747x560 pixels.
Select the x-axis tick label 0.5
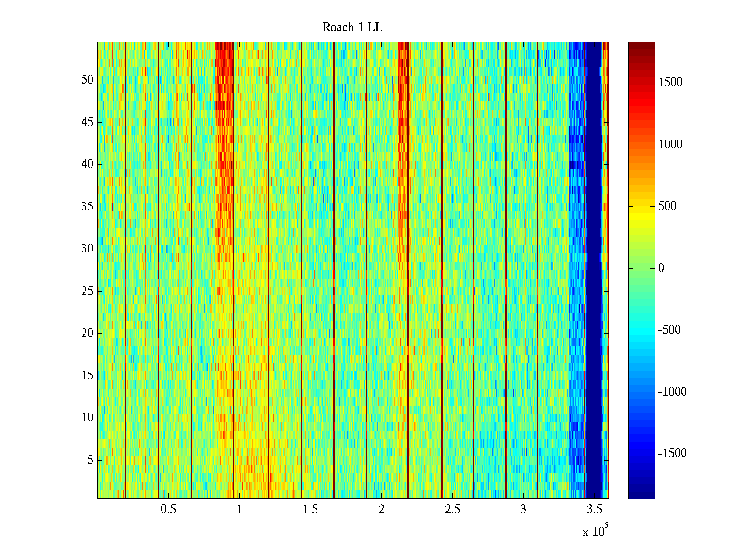168,510
